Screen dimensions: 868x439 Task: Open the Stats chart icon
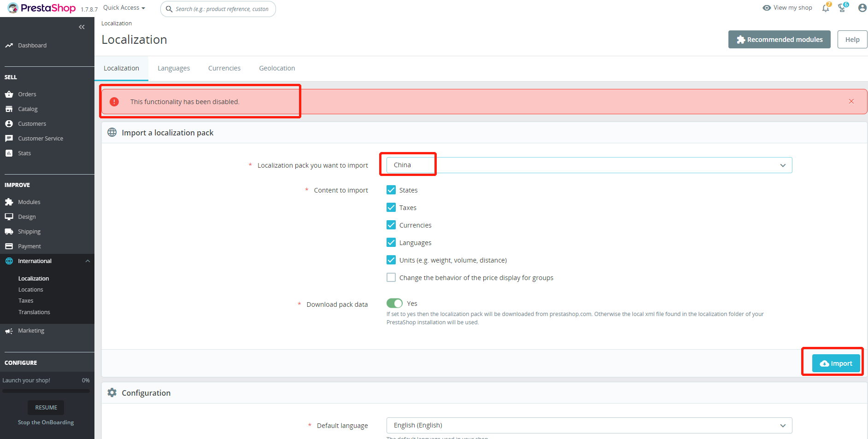tap(9, 153)
